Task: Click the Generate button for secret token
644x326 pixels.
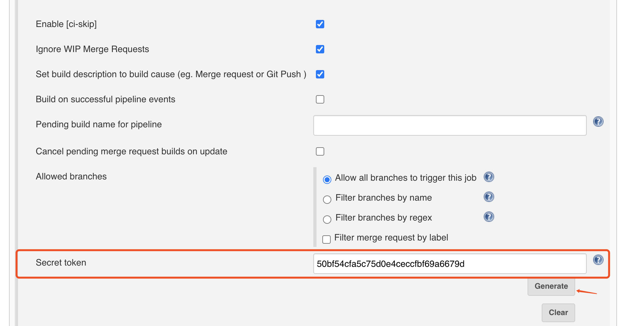Action: pyautogui.click(x=551, y=286)
